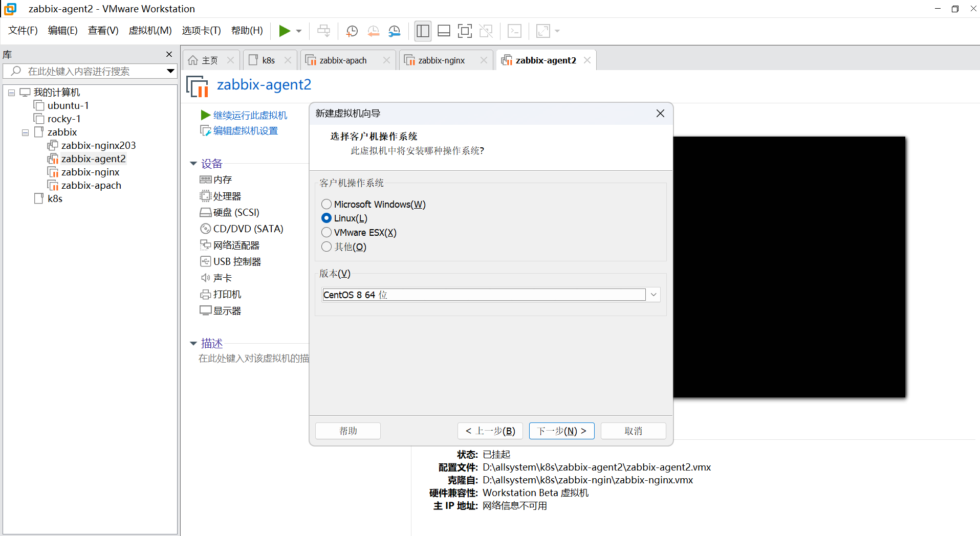Click the 继续运行此虚拟机 link
The image size is (980, 536).
250,115
